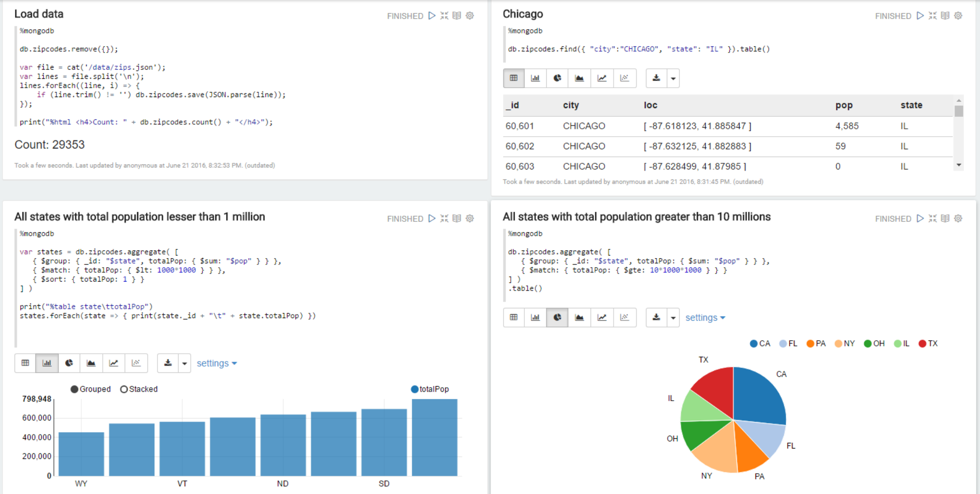Expand settings in greater-than-10-millions paragraph
This screenshot has height=494, width=980.
[x=705, y=318]
